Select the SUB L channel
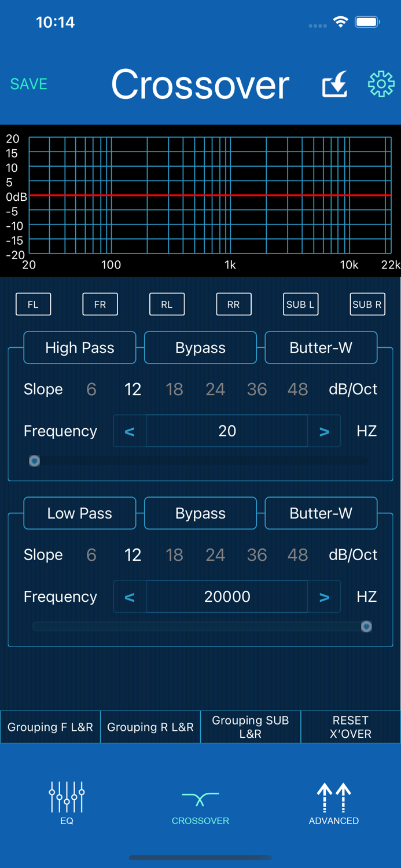The image size is (401, 868). (300, 304)
